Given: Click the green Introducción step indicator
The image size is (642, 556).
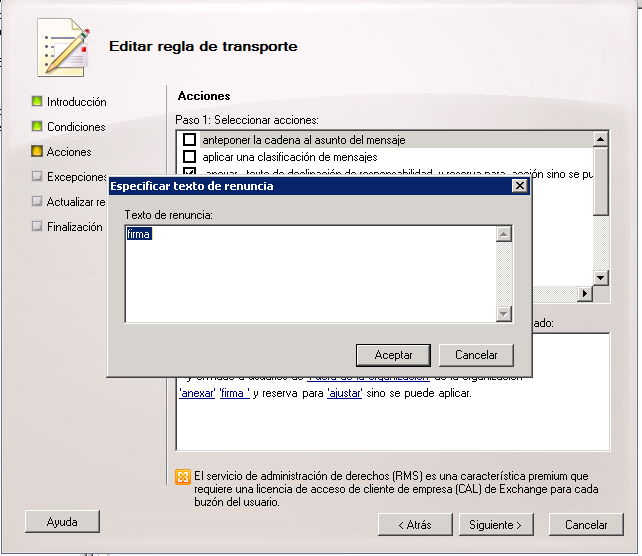Looking at the screenshot, I should pos(37,102).
